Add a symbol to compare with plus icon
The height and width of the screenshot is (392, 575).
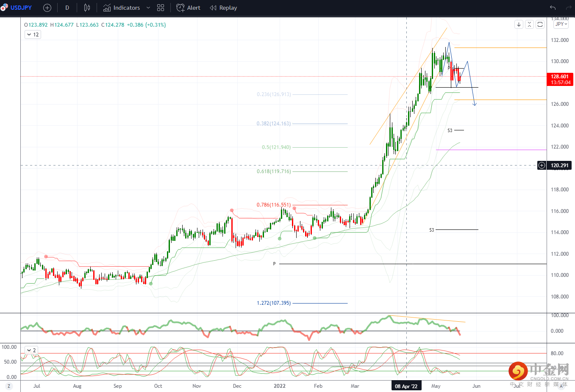click(x=47, y=8)
